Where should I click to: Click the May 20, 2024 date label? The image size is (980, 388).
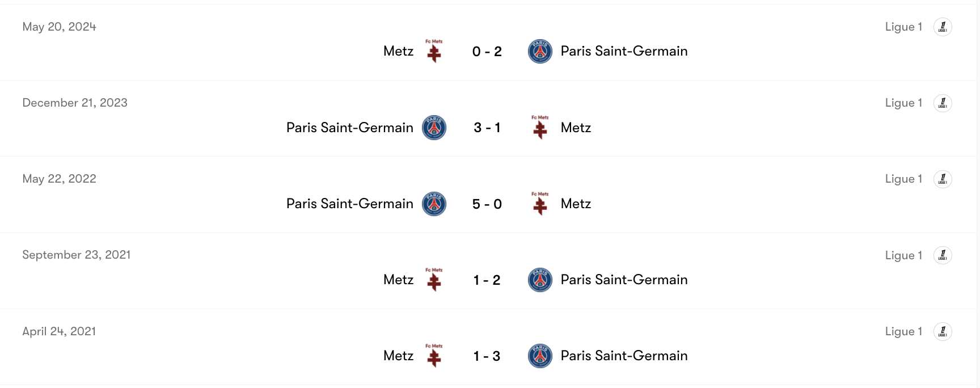pos(59,27)
